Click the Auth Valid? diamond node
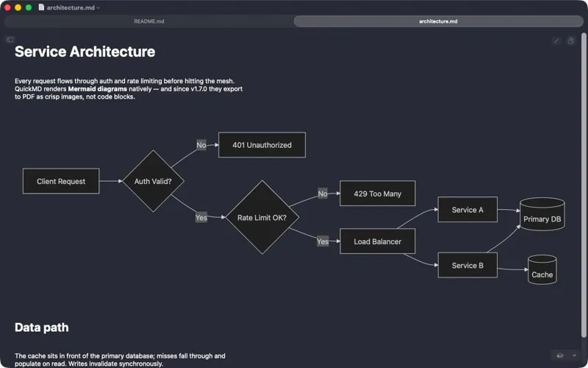588x368 pixels. pos(153,181)
